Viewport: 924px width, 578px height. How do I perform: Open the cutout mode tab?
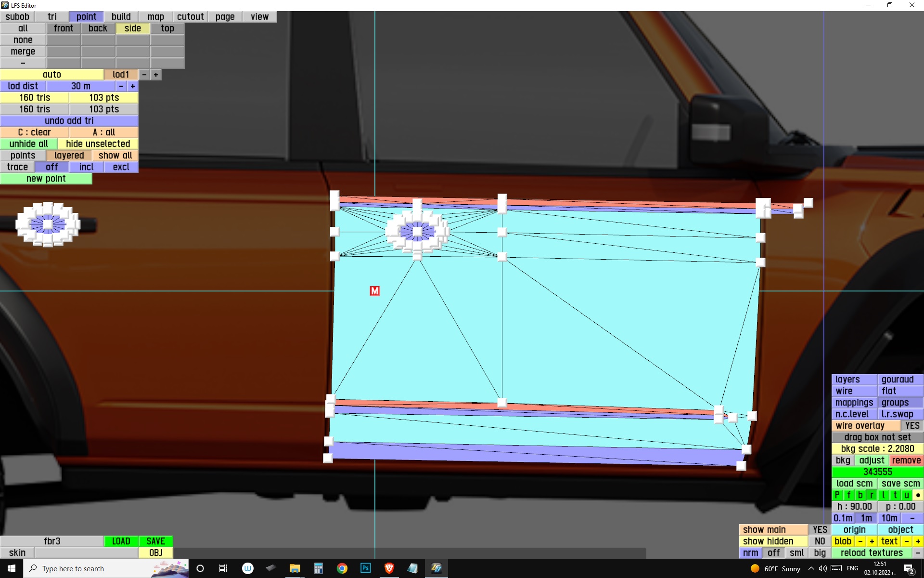point(190,17)
